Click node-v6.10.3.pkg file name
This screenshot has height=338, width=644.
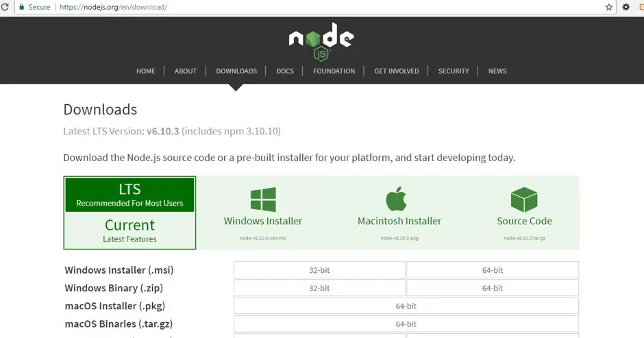399,238
